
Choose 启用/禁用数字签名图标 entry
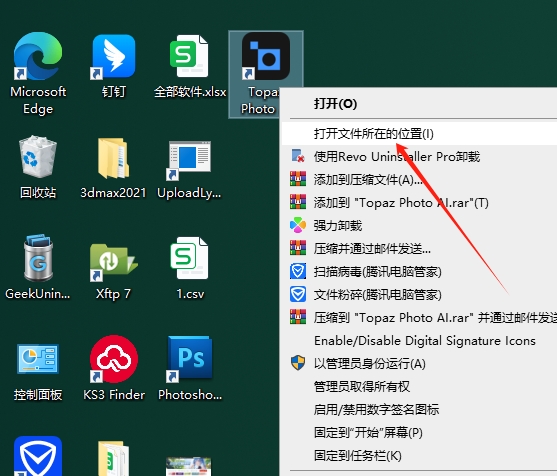point(419,409)
